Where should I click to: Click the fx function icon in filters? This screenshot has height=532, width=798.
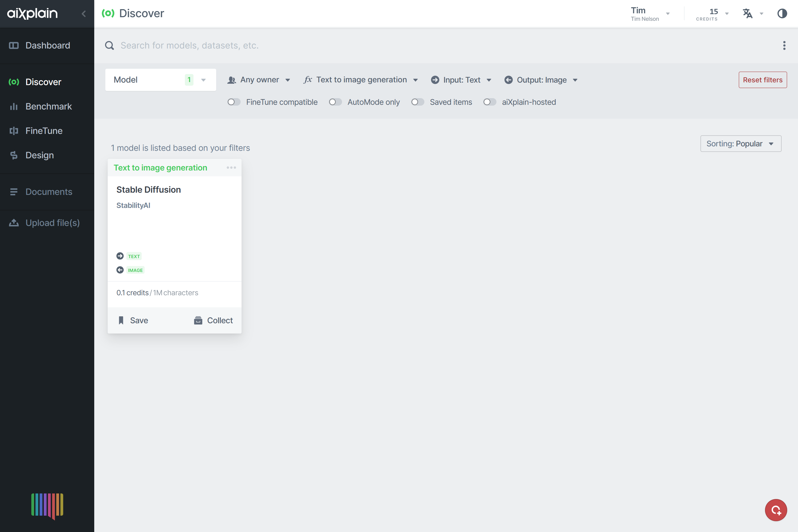point(308,80)
